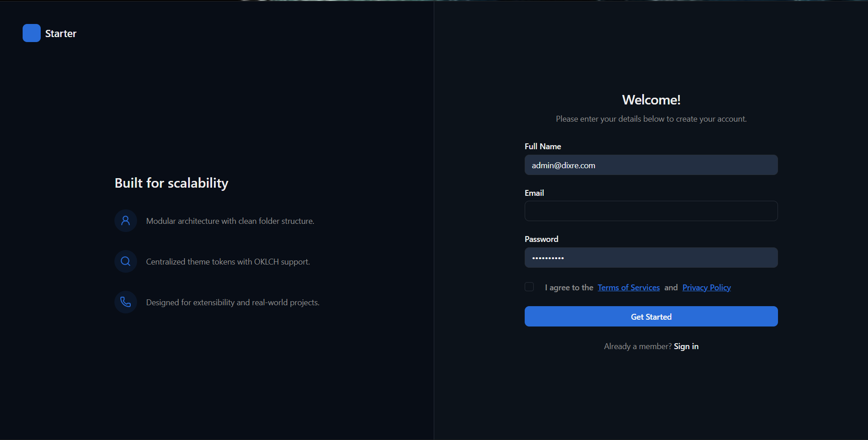Click the Starter brand name text
Viewport: 868px width, 440px height.
[60, 33]
